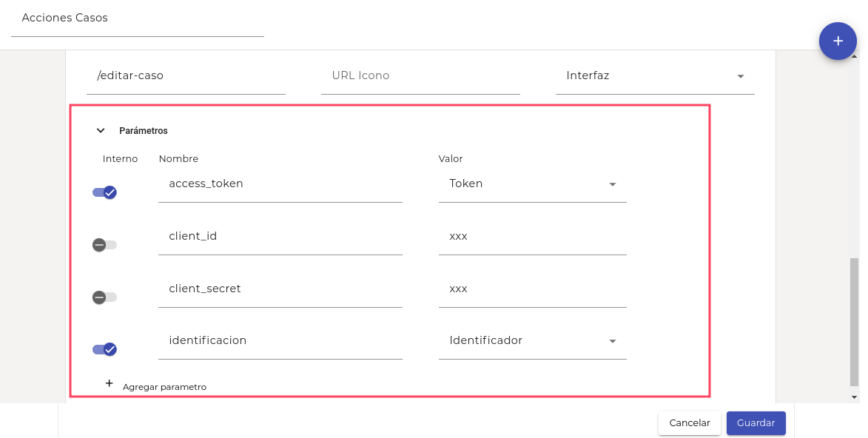Click the URL Icono input field
This screenshot has width=868, height=438.
click(x=420, y=75)
